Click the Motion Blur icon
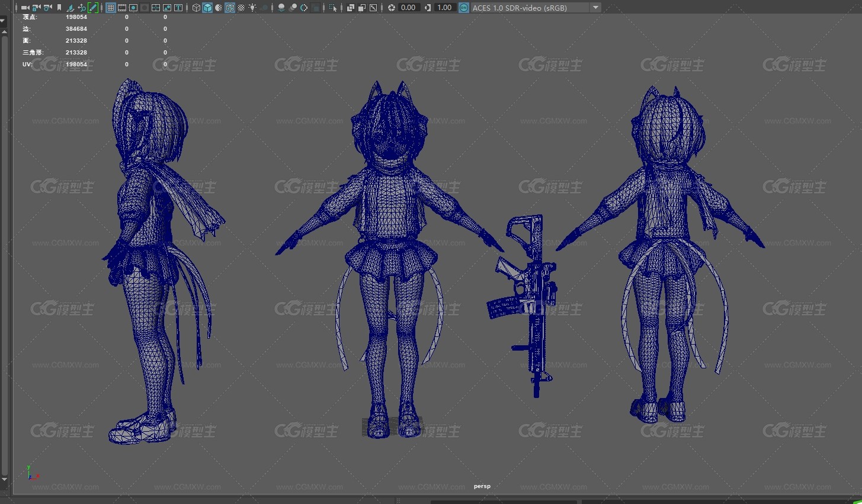This screenshot has height=504, width=862. (x=293, y=8)
